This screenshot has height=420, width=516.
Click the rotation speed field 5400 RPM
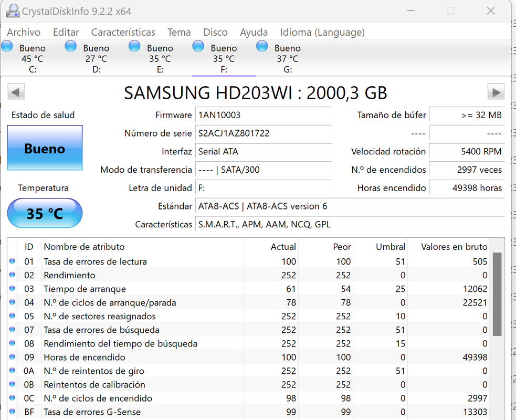click(467, 152)
